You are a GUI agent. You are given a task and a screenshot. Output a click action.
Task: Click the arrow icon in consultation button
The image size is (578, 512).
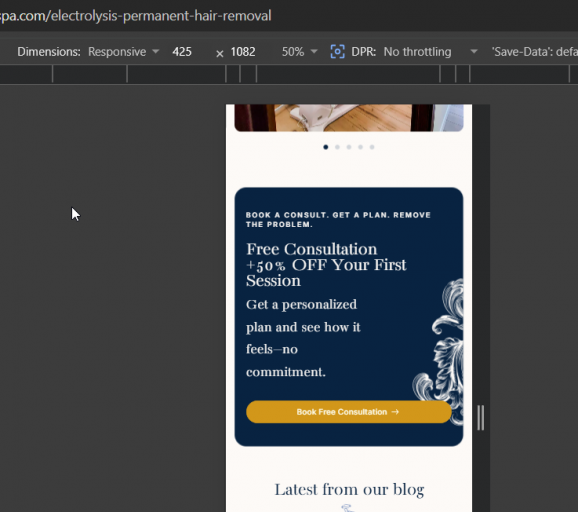(395, 412)
